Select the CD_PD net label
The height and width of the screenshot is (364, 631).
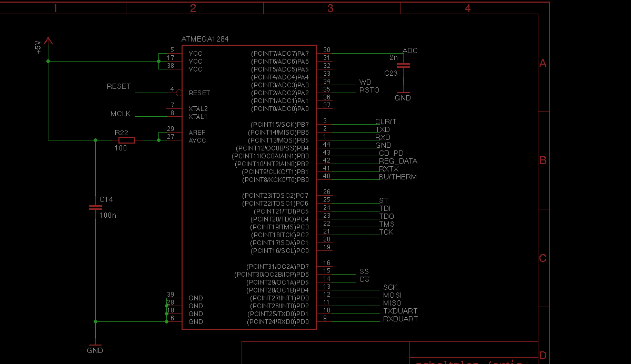click(391, 153)
